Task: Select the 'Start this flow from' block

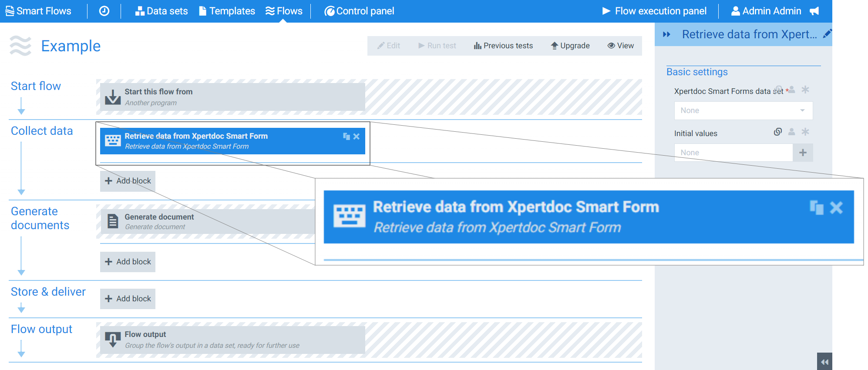Action: point(232,97)
